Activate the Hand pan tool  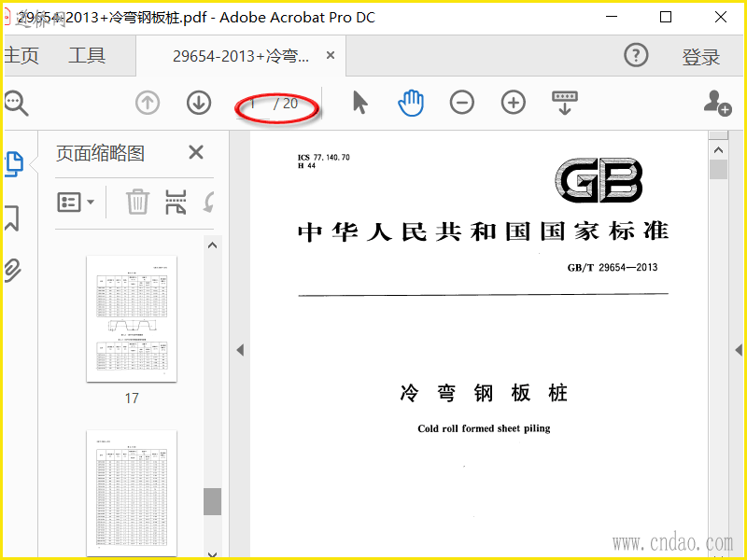pos(411,103)
